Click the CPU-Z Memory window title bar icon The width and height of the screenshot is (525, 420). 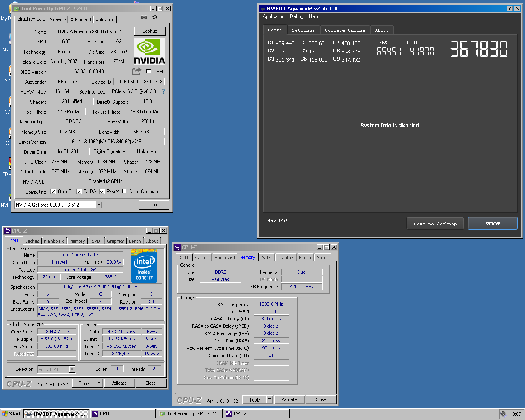(177, 247)
